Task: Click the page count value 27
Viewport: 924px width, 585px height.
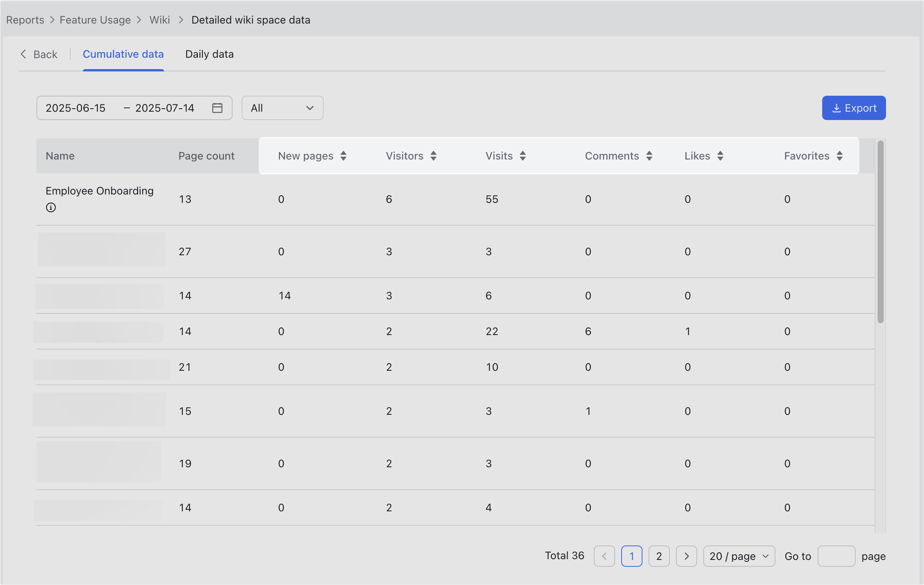Action: tap(185, 251)
